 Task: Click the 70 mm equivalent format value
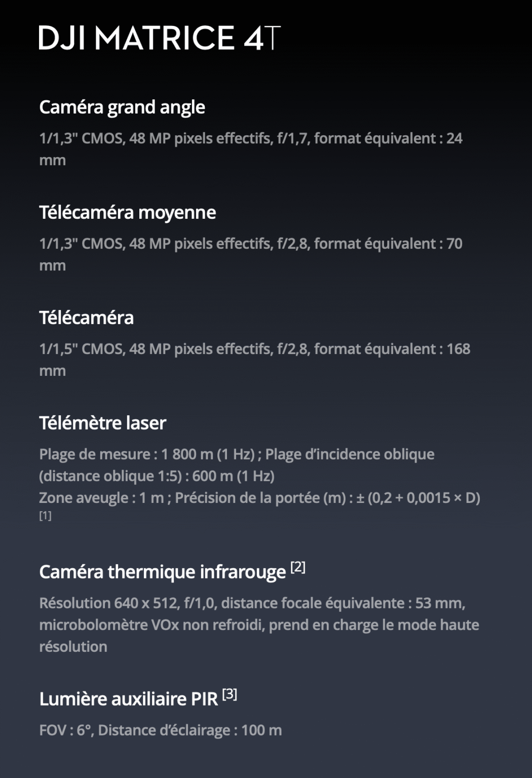(454, 244)
